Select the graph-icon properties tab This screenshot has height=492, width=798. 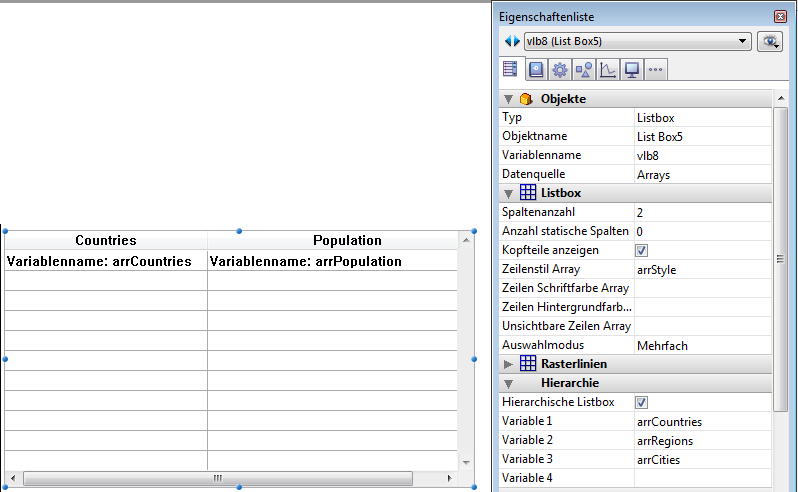coord(608,69)
